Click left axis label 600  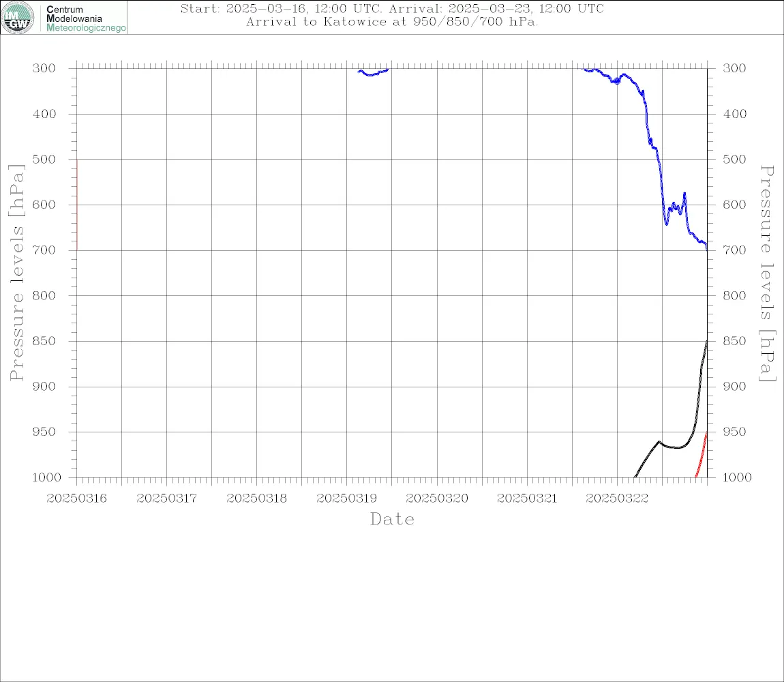pyautogui.click(x=44, y=205)
